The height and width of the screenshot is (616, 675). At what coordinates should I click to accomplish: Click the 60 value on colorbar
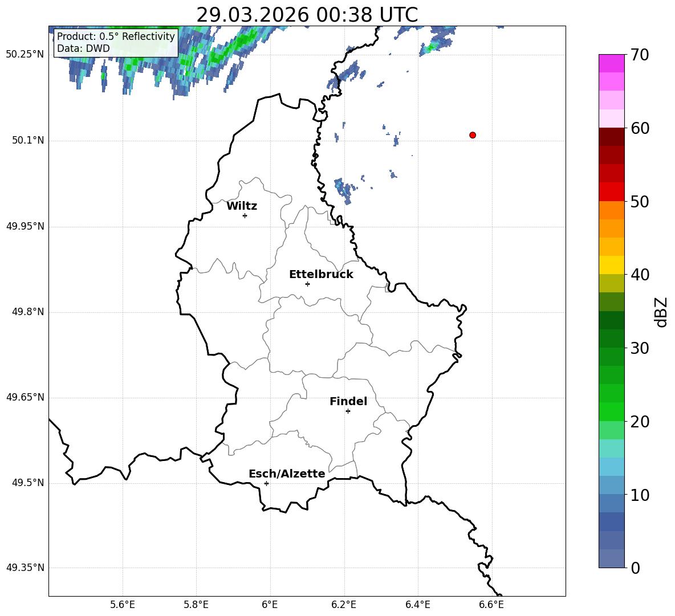pyautogui.click(x=639, y=128)
